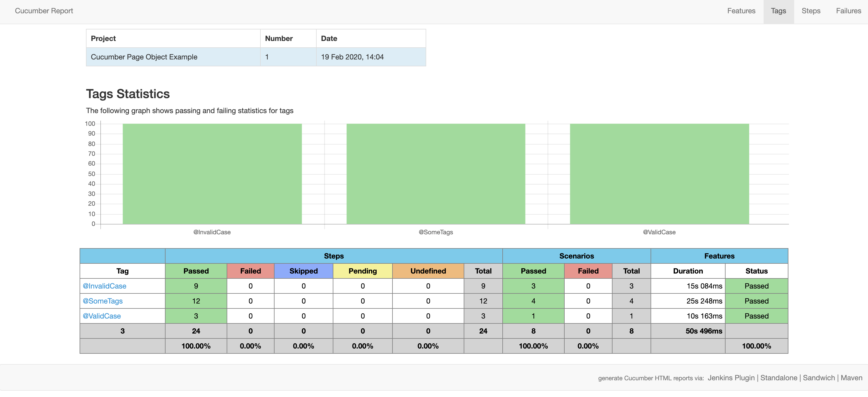The width and height of the screenshot is (868, 397).
Task: Switch to the Steps tab
Action: 811,11
